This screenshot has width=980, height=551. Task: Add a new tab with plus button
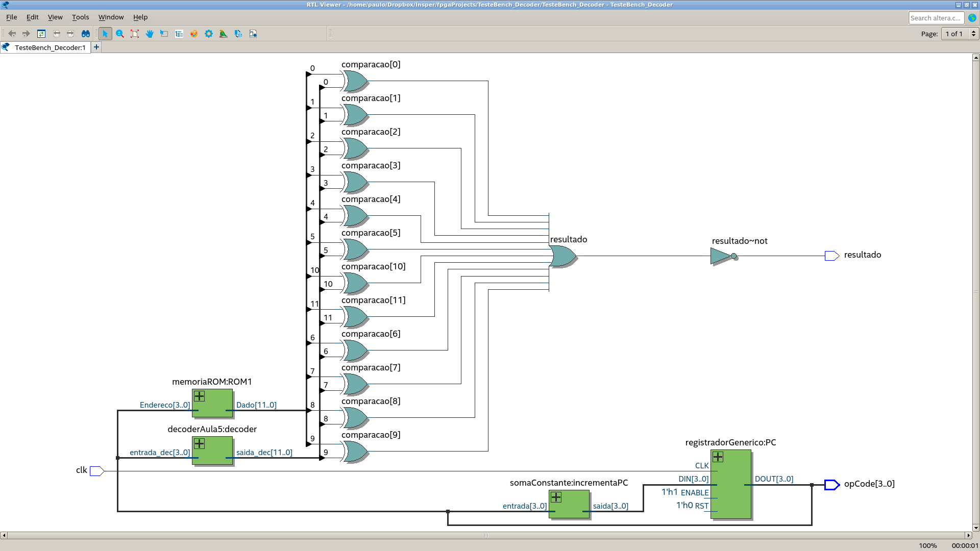click(96, 47)
